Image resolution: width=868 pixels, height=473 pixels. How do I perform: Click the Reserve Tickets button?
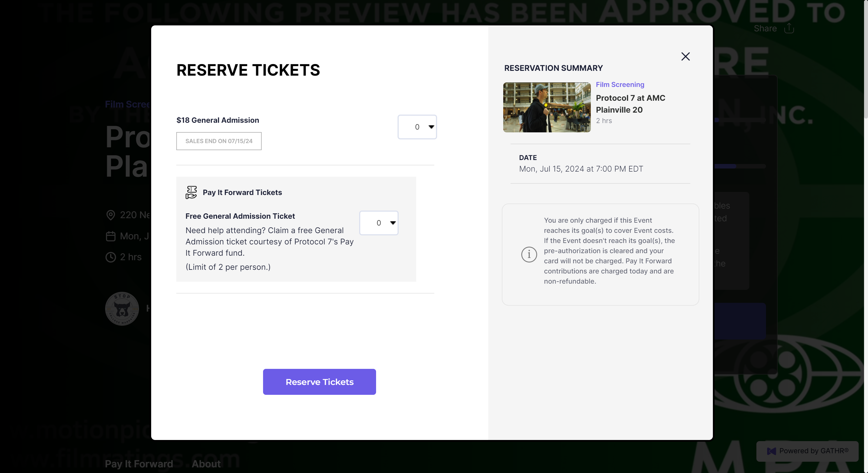319,382
